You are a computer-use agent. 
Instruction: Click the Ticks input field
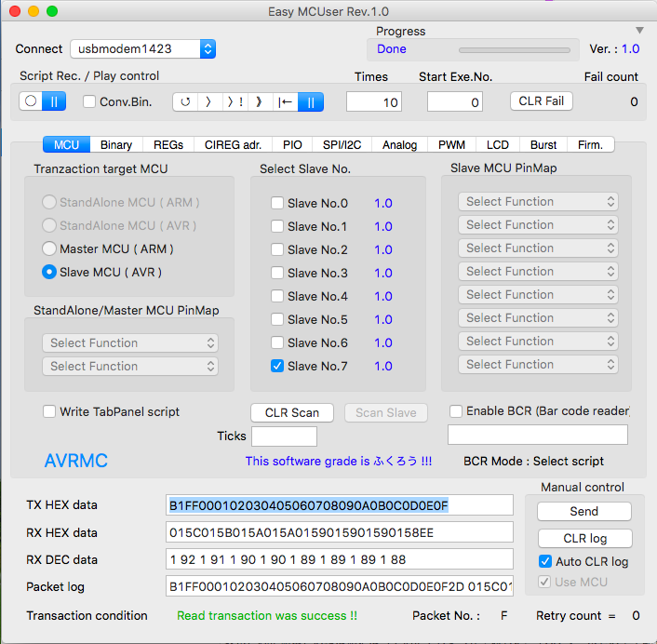284,436
